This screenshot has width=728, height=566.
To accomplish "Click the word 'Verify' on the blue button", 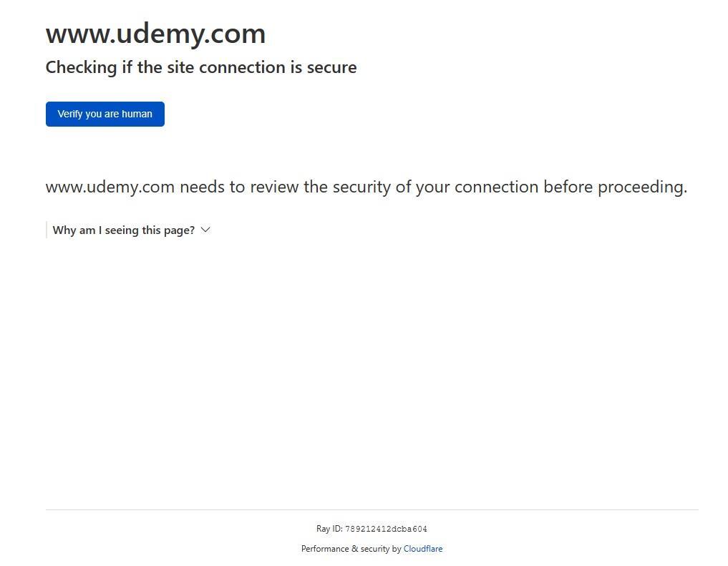I will 70,114.
